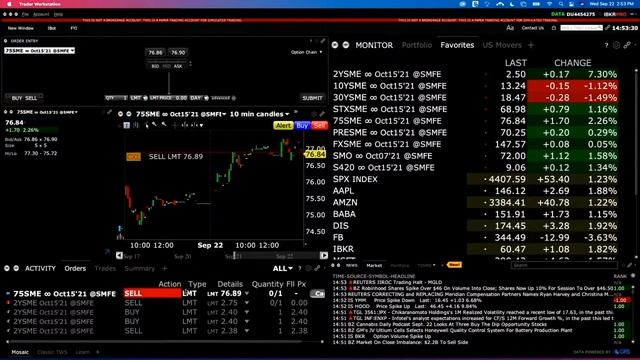Click the news panel link chain icon
The height and width of the screenshot is (360, 640).
[630, 265]
